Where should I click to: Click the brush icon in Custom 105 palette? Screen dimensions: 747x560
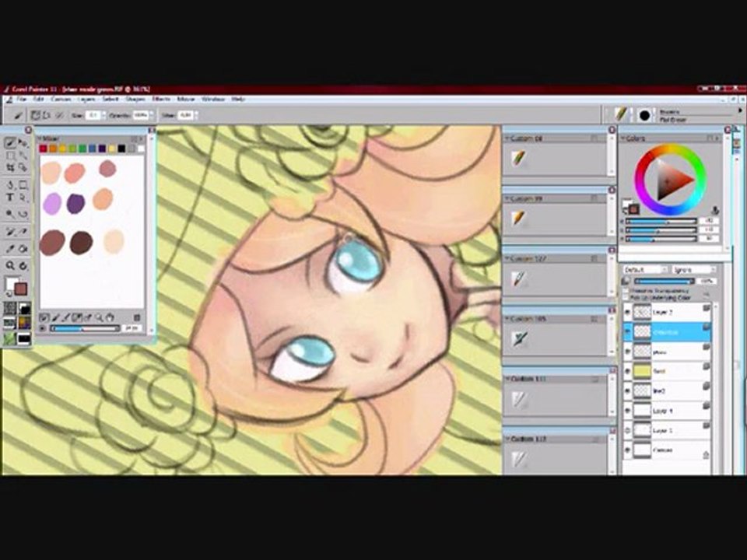pos(519,339)
